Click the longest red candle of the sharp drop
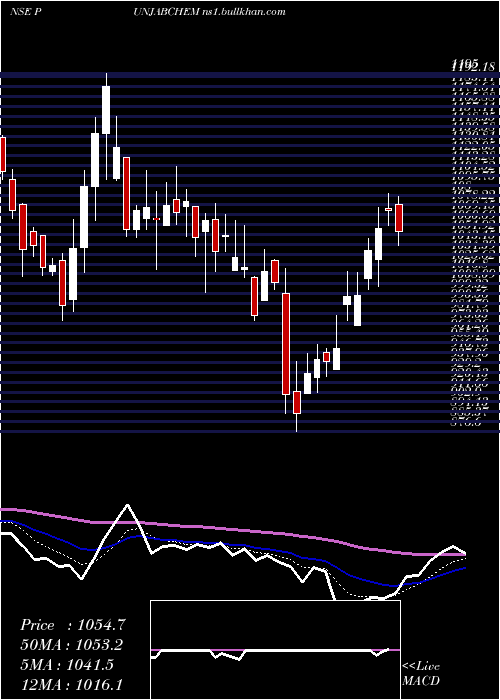This screenshot has width=500, height=700. tap(286, 344)
